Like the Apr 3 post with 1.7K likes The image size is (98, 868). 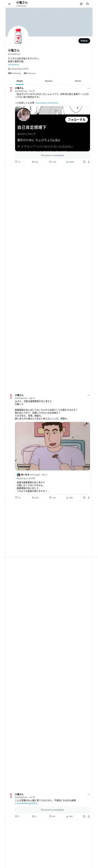(x=52, y=497)
